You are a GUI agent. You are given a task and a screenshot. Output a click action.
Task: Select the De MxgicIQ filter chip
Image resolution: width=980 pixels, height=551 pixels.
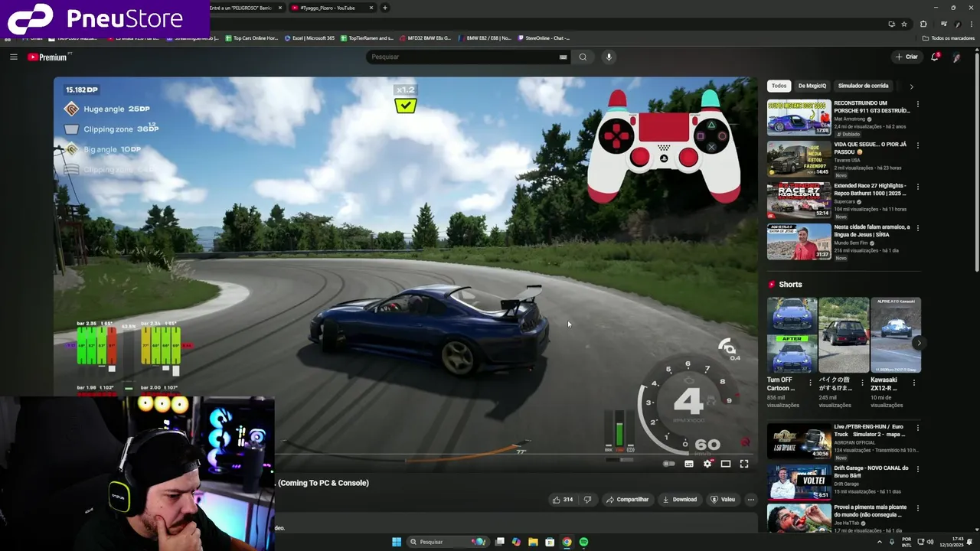[x=812, y=86]
